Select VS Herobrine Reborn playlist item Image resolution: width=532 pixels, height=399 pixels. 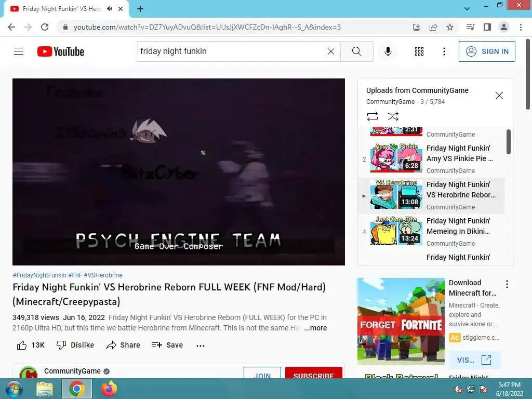431,196
